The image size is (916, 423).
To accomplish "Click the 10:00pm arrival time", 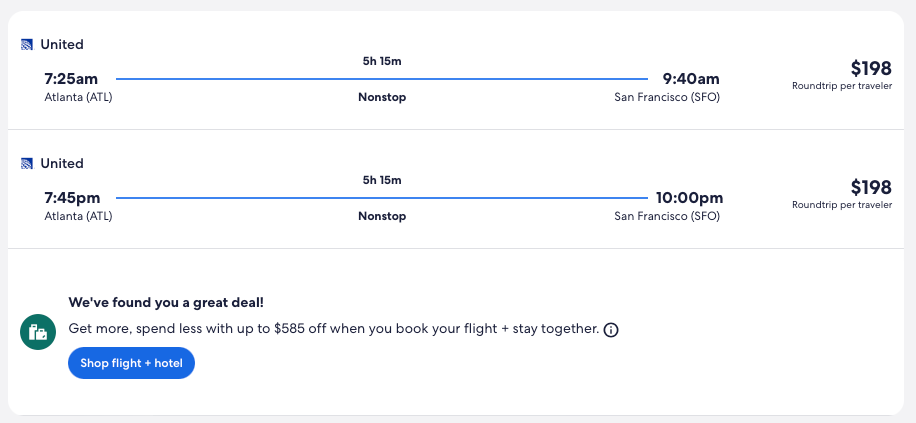I will pos(689,198).
